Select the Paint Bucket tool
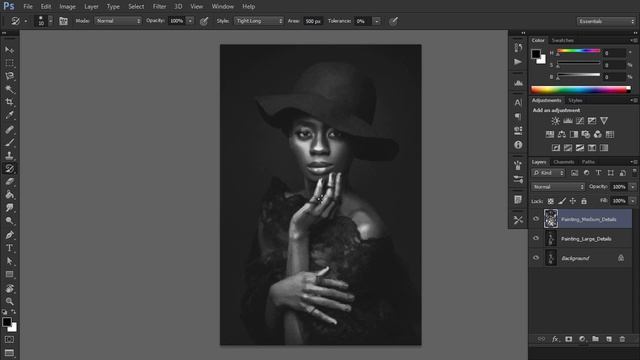Viewport: 640px width, 360px height. point(9,195)
